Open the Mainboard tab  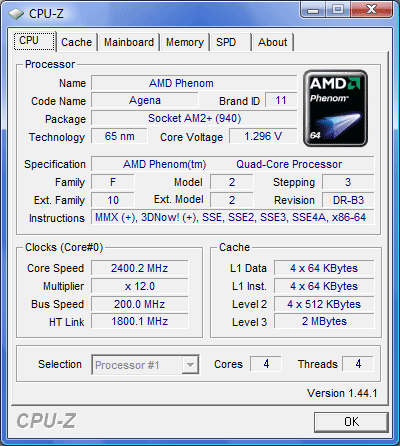coord(129,42)
